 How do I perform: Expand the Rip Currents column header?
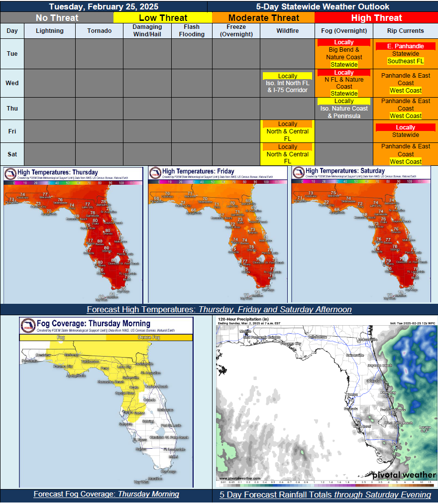[405, 30]
